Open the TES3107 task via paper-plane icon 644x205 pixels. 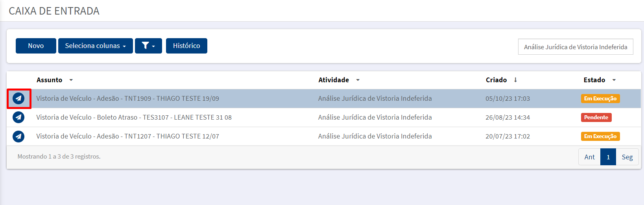(x=18, y=117)
